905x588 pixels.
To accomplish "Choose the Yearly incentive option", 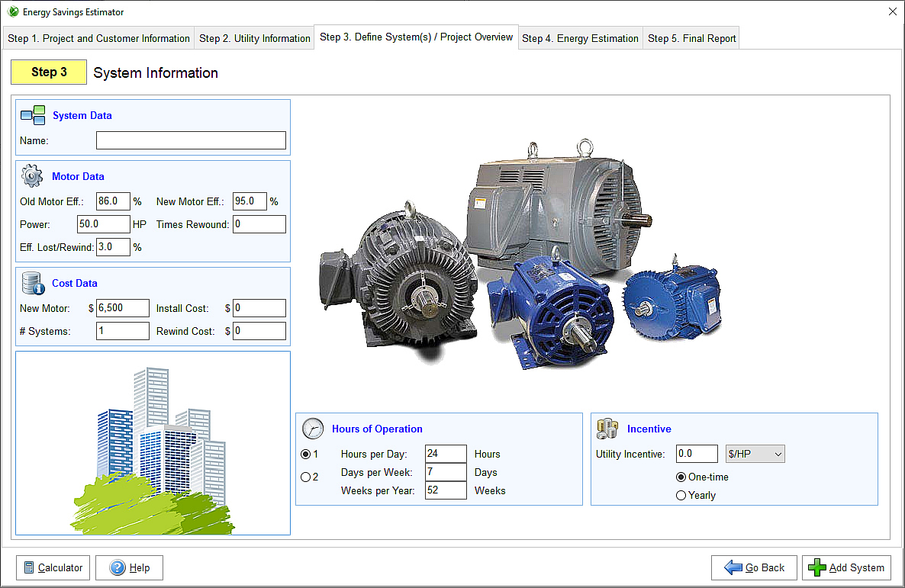I will coord(681,496).
